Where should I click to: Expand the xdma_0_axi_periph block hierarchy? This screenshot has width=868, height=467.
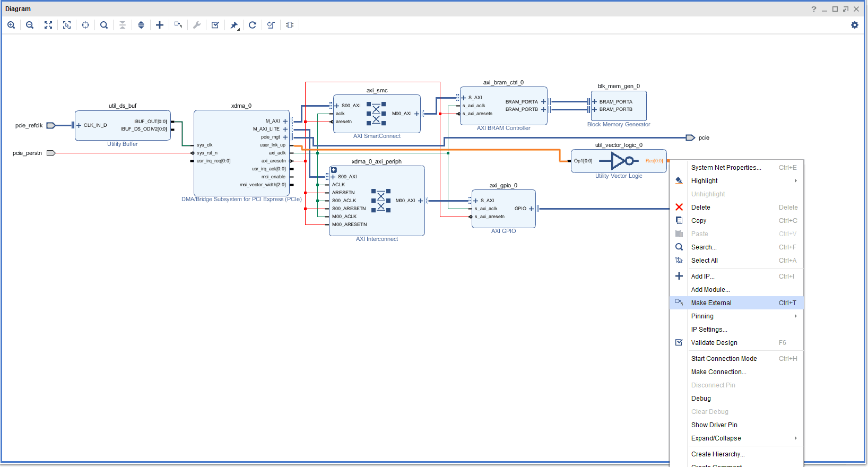(x=334, y=170)
